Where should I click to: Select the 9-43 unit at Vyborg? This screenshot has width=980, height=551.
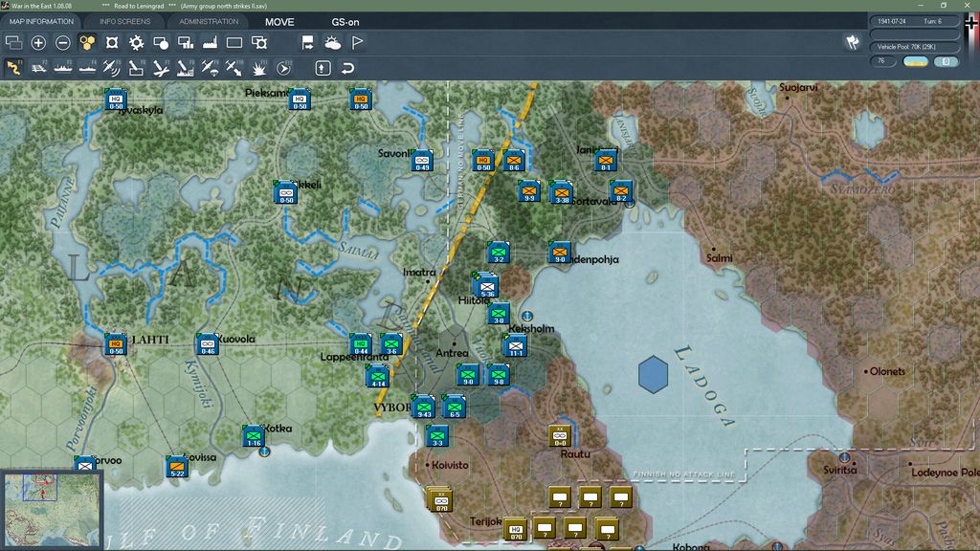pos(424,406)
